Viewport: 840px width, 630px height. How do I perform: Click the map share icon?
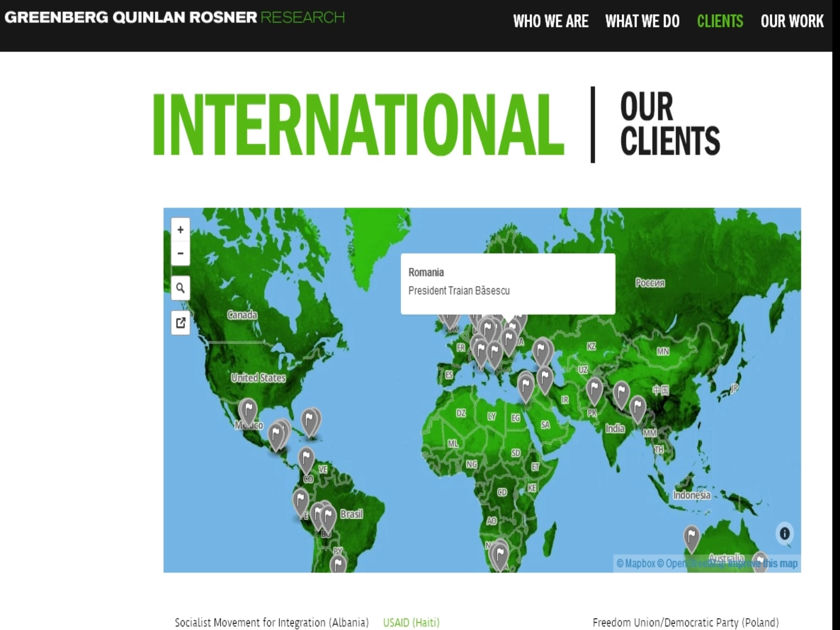[x=180, y=323]
